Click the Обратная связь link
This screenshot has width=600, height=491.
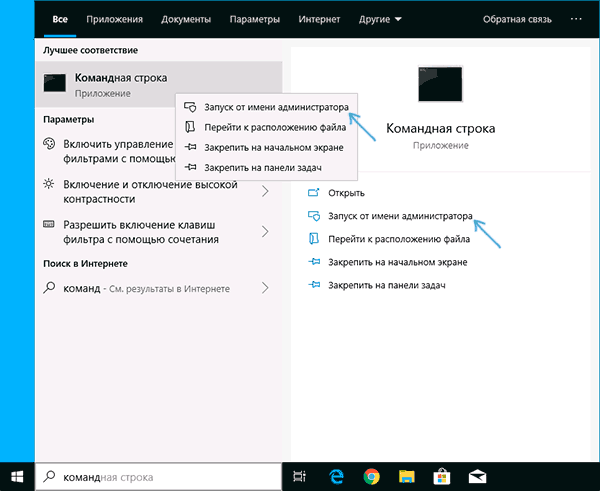click(517, 19)
